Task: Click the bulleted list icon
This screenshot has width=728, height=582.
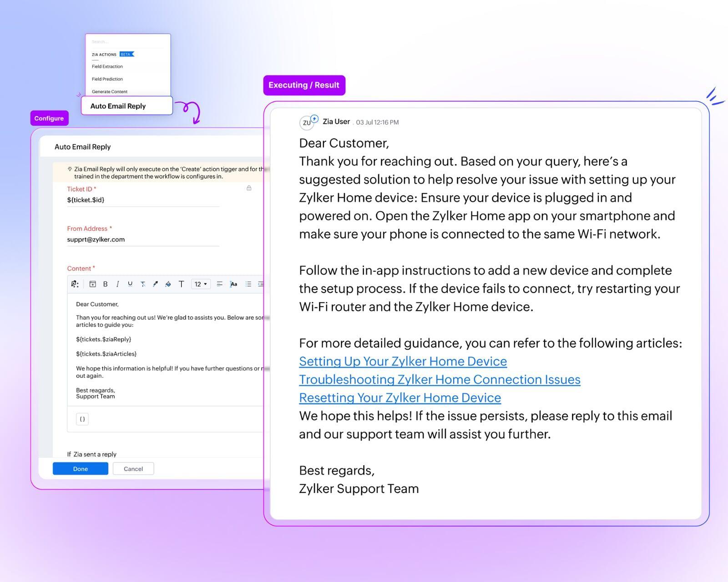Action: (x=248, y=284)
